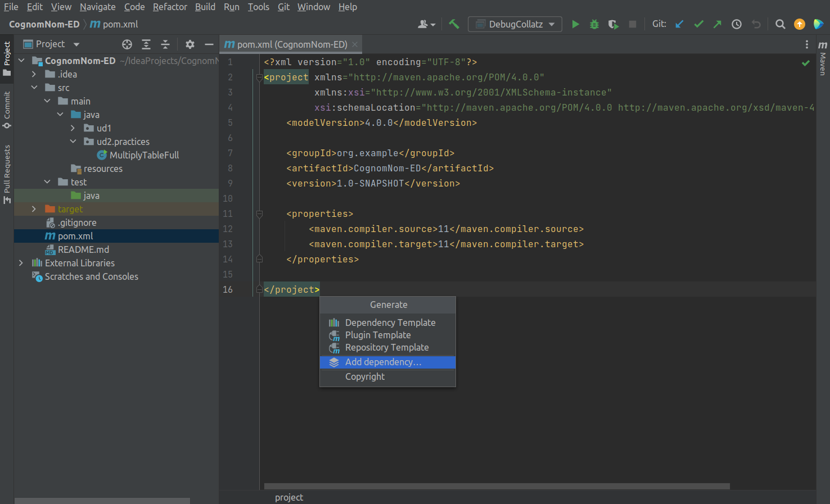Select opened file locate crosshair icon
830x504 pixels.
(x=127, y=44)
